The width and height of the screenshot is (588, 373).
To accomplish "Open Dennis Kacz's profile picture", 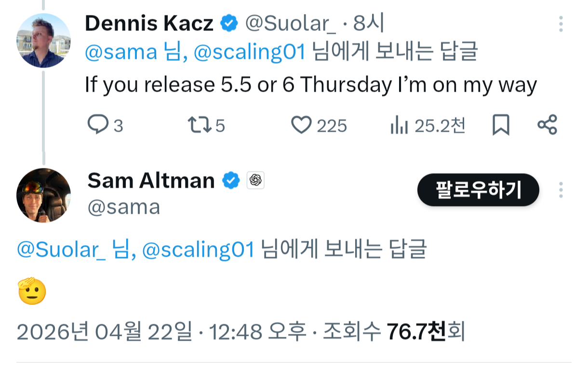I will [x=43, y=41].
